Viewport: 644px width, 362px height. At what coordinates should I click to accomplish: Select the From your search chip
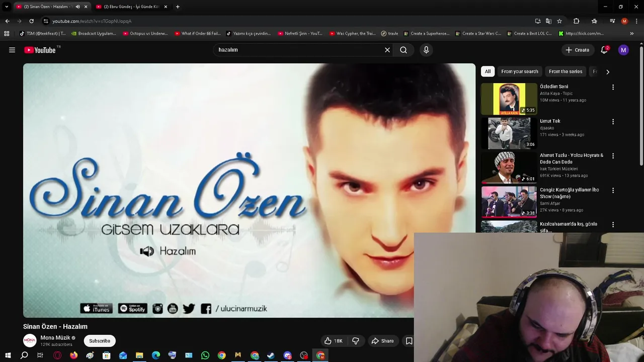pyautogui.click(x=520, y=71)
